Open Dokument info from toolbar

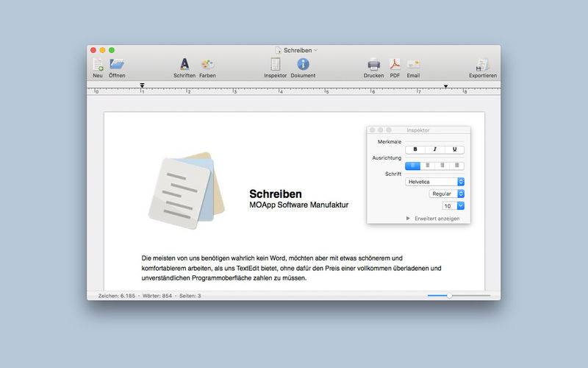[x=303, y=64]
